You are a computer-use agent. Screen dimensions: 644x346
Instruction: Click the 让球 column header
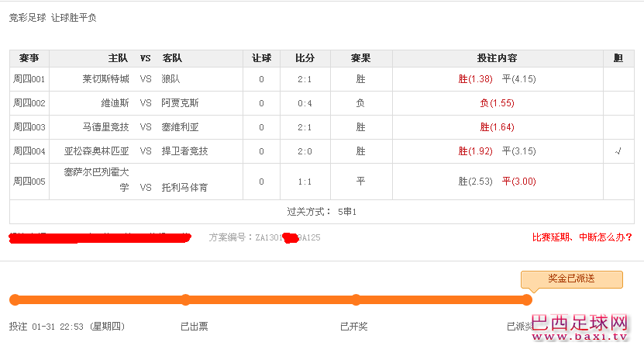[x=262, y=58]
